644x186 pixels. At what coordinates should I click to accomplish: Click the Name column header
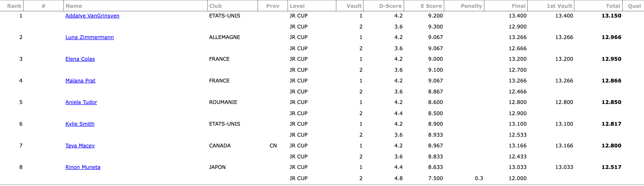pyautogui.click(x=74, y=6)
